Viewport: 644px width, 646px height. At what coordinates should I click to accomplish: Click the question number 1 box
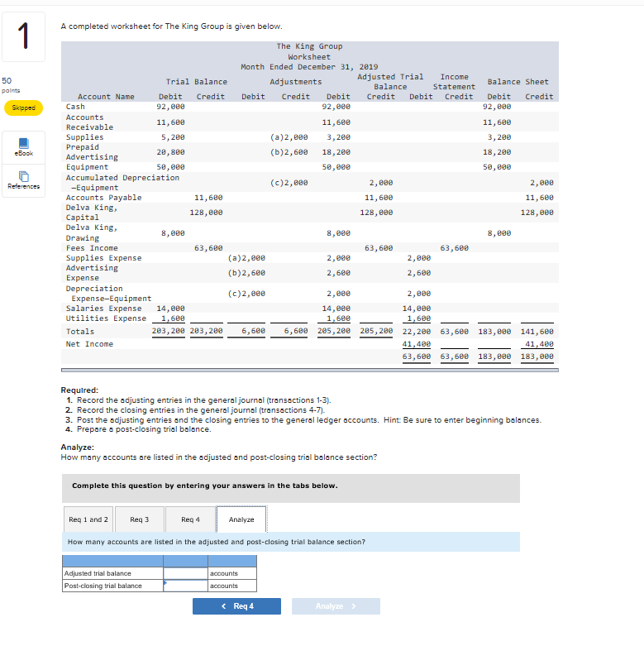(23, 36)
